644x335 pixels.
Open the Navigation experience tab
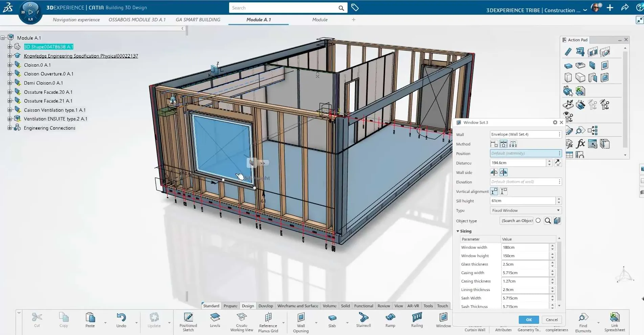(76, 20)
